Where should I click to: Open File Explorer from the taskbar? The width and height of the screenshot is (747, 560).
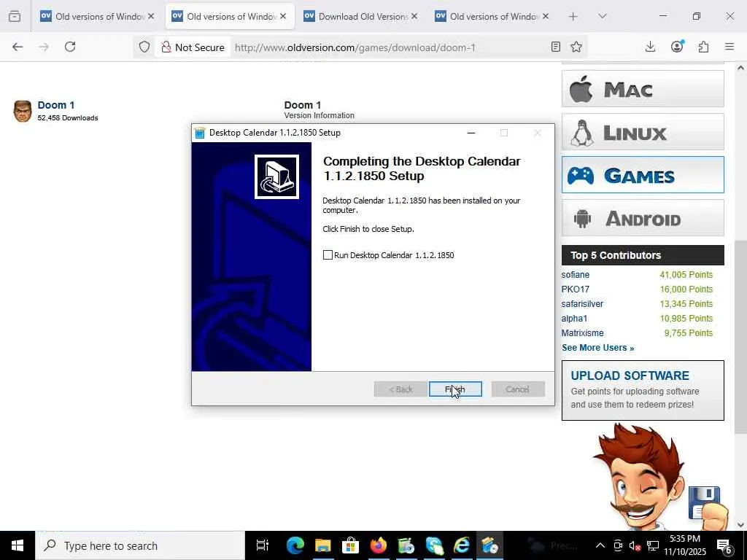click(322, 545)
